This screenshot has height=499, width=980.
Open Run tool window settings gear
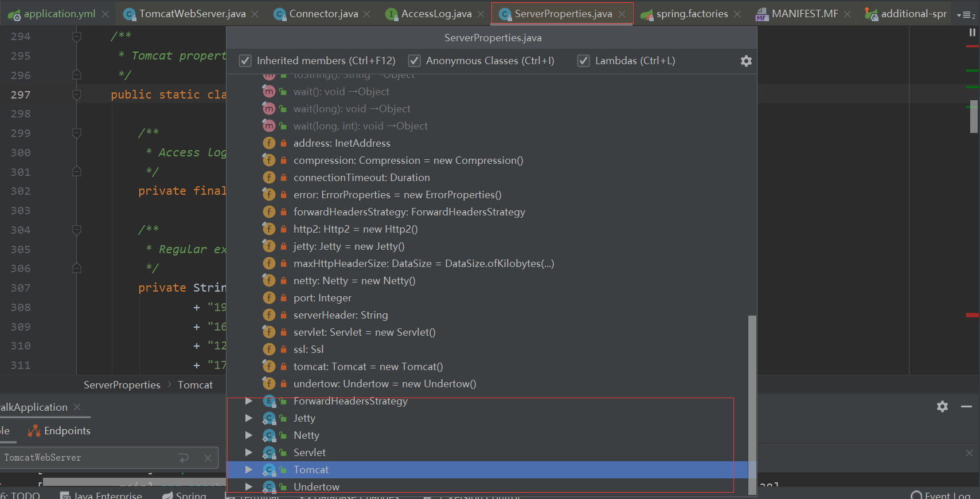pos(942,407)
